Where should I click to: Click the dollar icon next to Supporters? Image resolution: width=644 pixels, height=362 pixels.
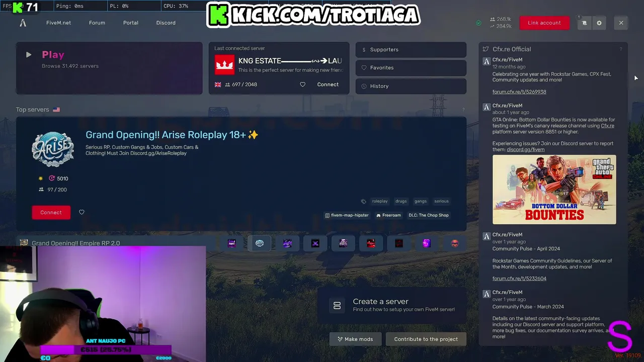point(364,50)
